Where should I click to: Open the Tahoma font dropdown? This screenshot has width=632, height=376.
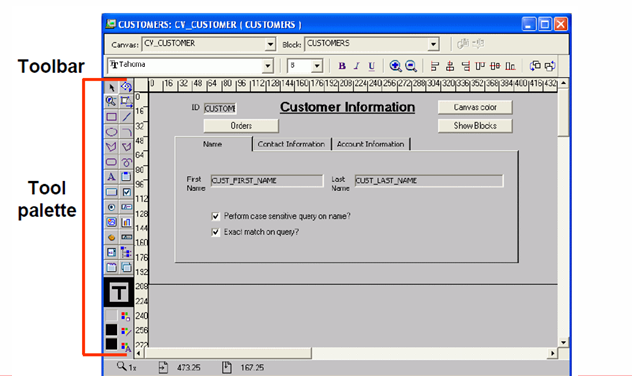(268, 66)
